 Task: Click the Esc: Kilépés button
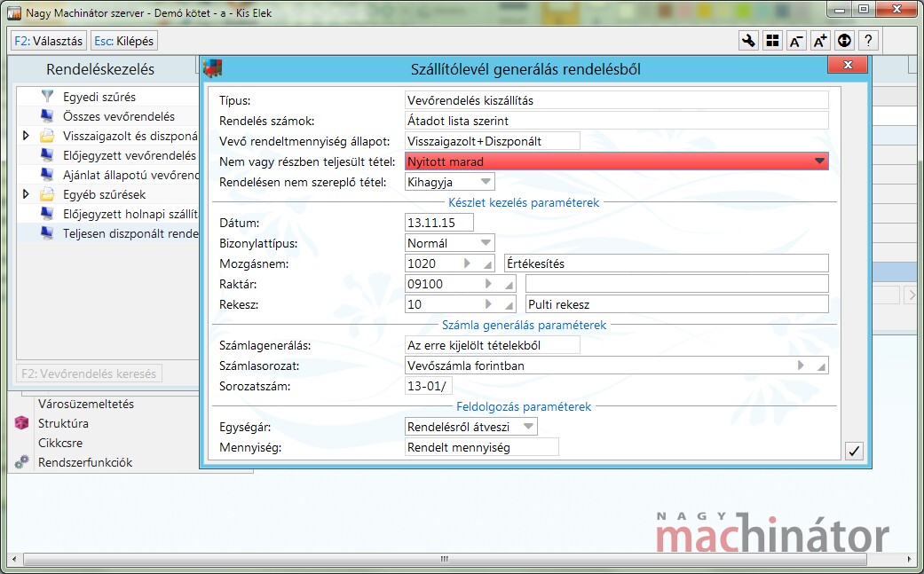coord(123,41)
